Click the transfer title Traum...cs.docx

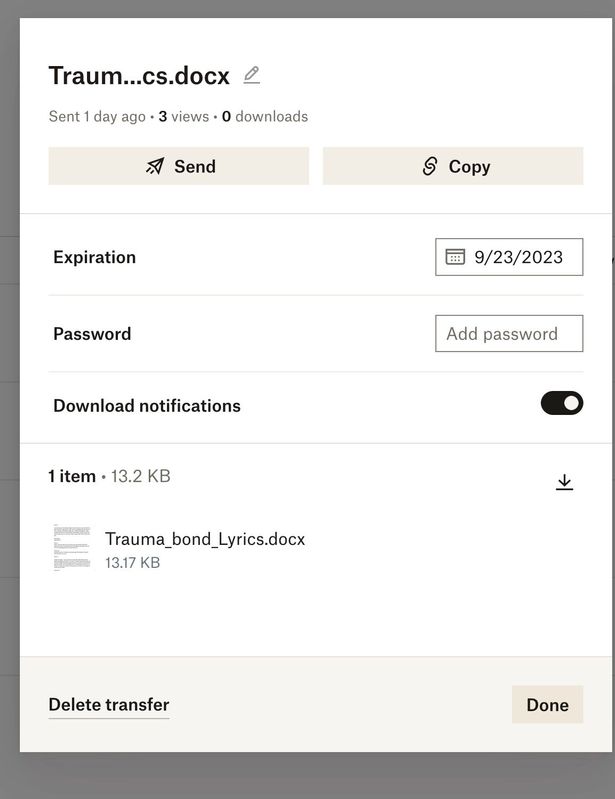(139, 76)
